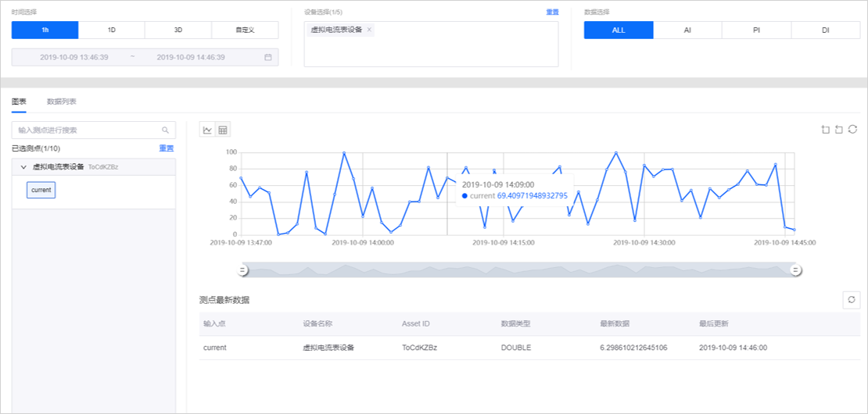The width and height of the screenshot is (868, 414).
Task: Click the search magnifier in measurement point box
Action: 165,130
